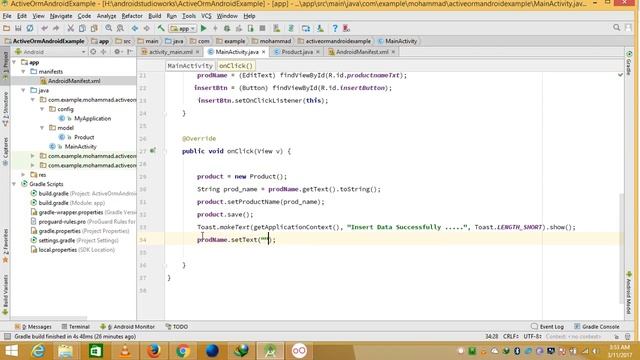Click the Save All icon
The image size is (640, 360).
point(18,28)
